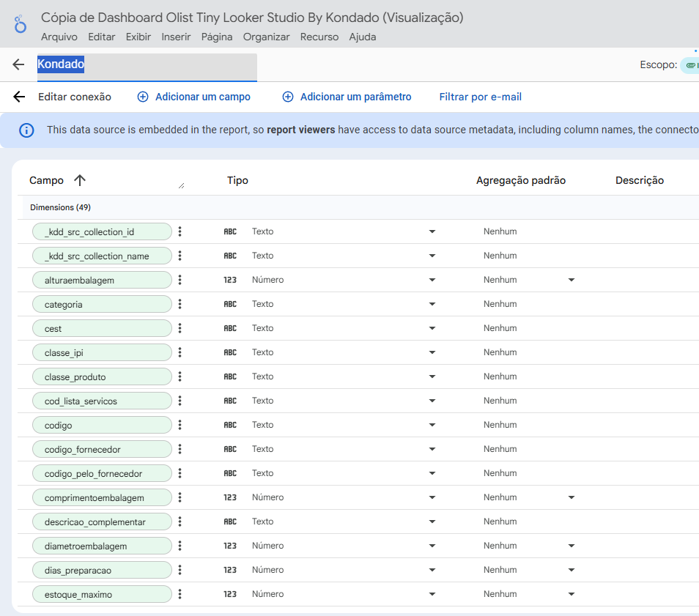699x616 pixels.
Task: Open three-dot menu for estoque_maximo field
Action: coord(180,594)
